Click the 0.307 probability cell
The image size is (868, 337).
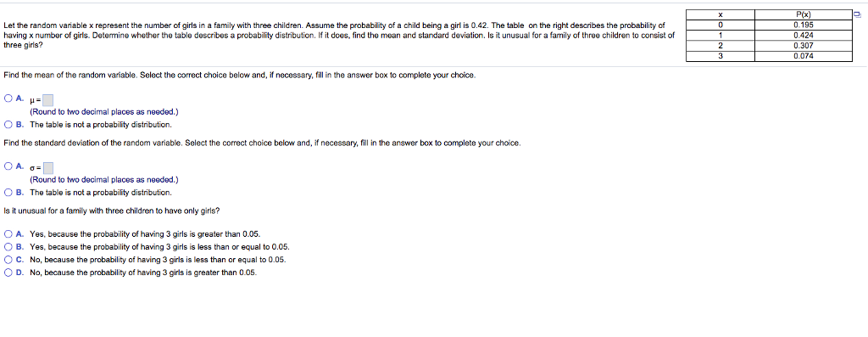(x=803, y=46)
